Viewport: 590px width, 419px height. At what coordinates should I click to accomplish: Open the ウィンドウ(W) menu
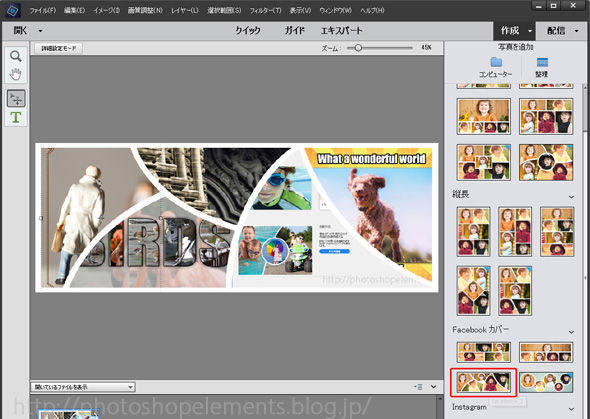coord(335,11)
